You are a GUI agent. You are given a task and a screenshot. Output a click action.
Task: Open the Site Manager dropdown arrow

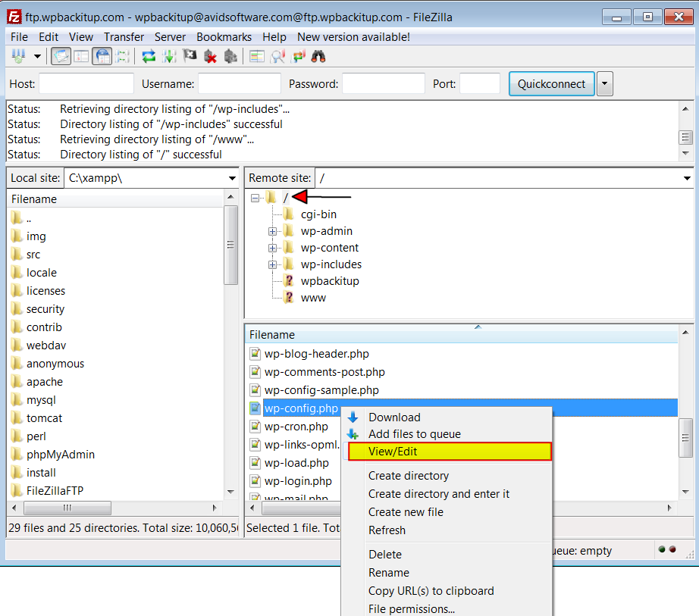37,57
